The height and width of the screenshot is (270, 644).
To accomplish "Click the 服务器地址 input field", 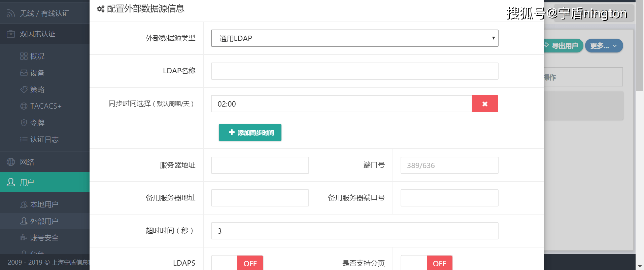I will tap(260, 165).
